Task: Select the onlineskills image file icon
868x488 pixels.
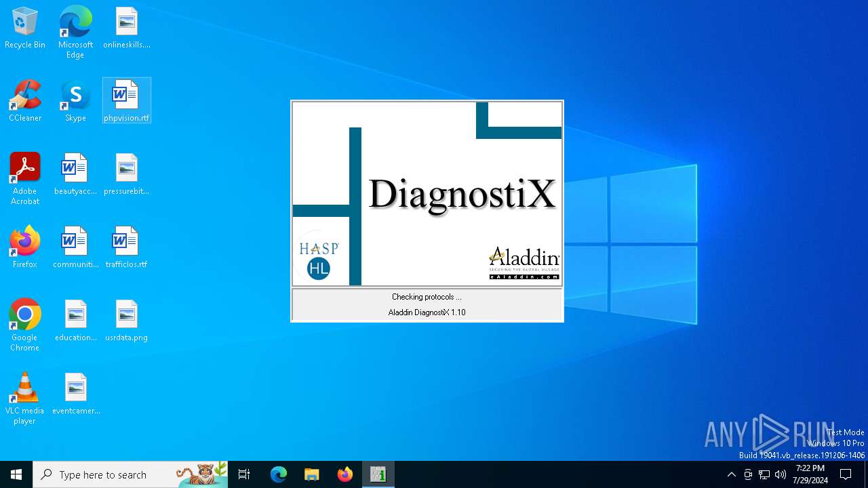Action: click(127, 28)
